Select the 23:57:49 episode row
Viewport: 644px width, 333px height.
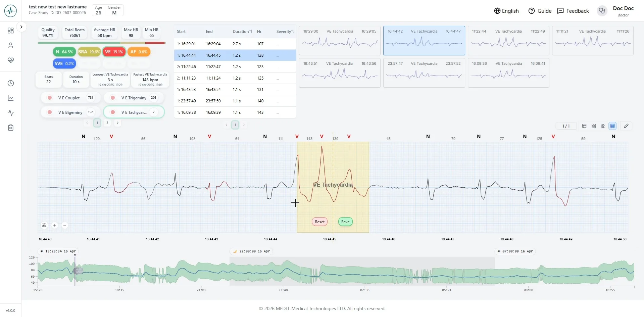[235, 101]
